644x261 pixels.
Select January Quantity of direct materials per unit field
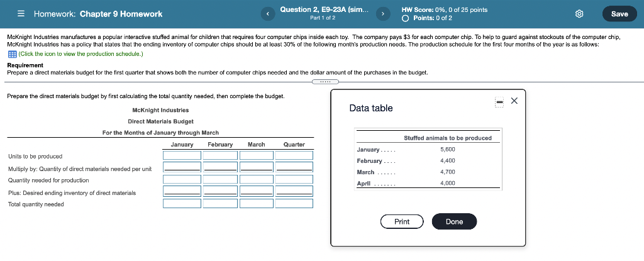pyautogui.click(x=182, y=167)
